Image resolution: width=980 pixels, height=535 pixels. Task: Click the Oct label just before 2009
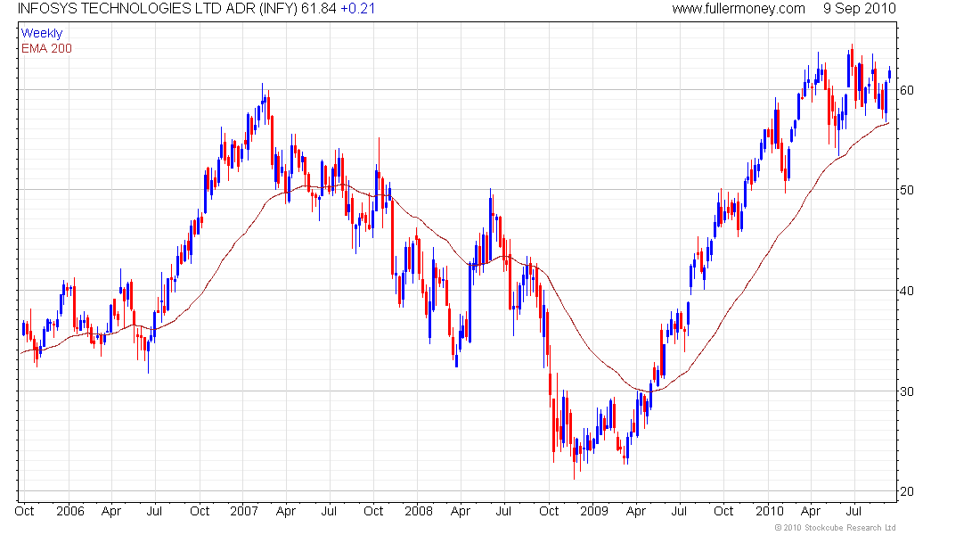pos(549,511)
